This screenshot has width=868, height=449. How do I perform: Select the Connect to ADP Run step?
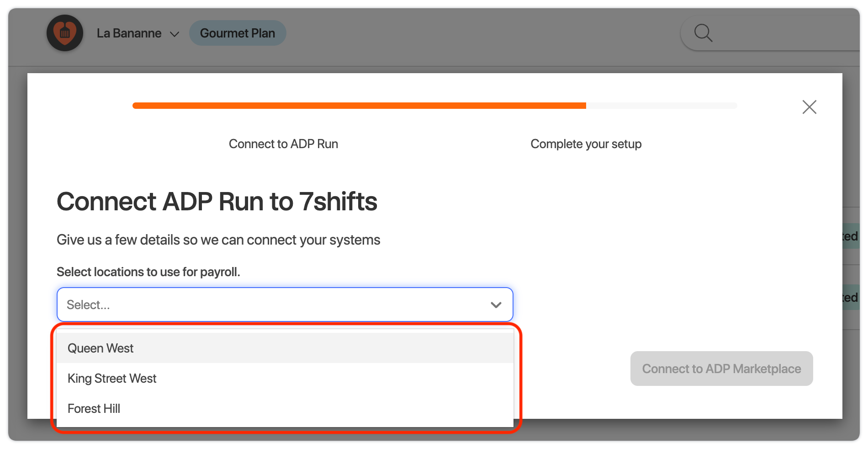coord(283,144)
